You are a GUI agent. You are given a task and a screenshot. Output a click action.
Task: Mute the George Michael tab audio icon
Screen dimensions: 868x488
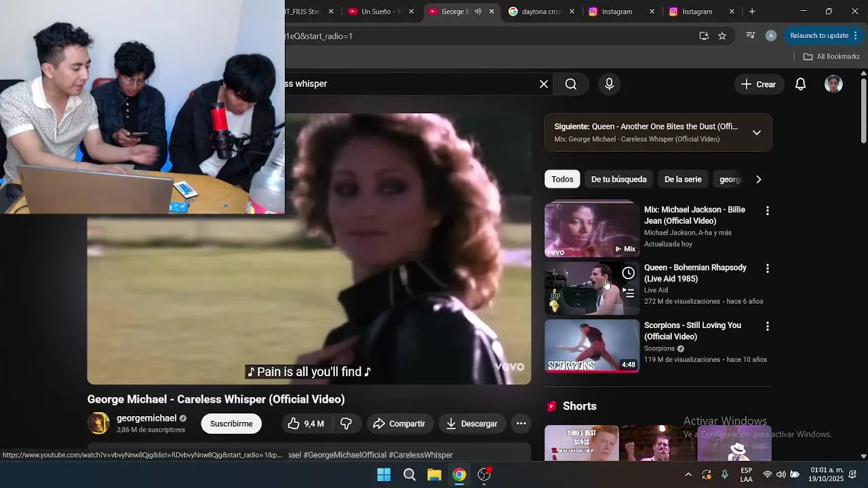tap(478, 12)
